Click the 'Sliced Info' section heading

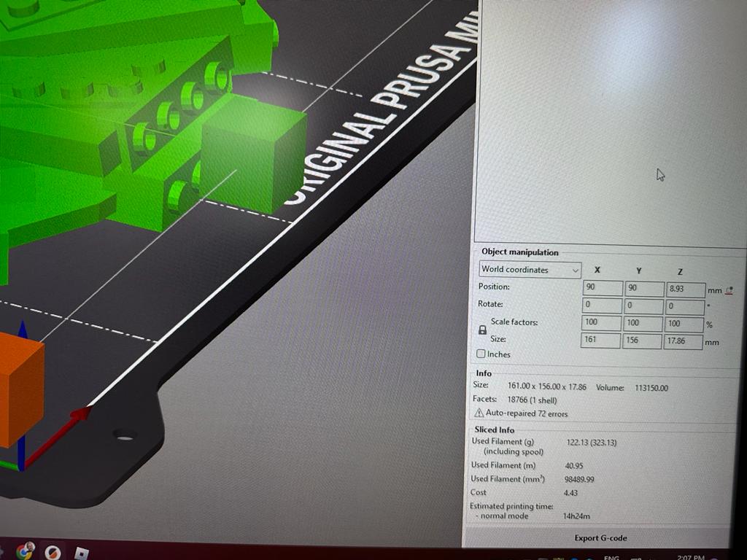point(495,429)
